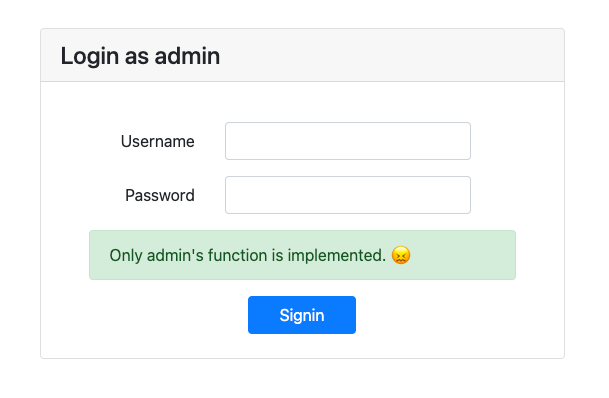Viewport: 609px width, 398px height.
Task: Click the Password label
Action: click(160, 195)
